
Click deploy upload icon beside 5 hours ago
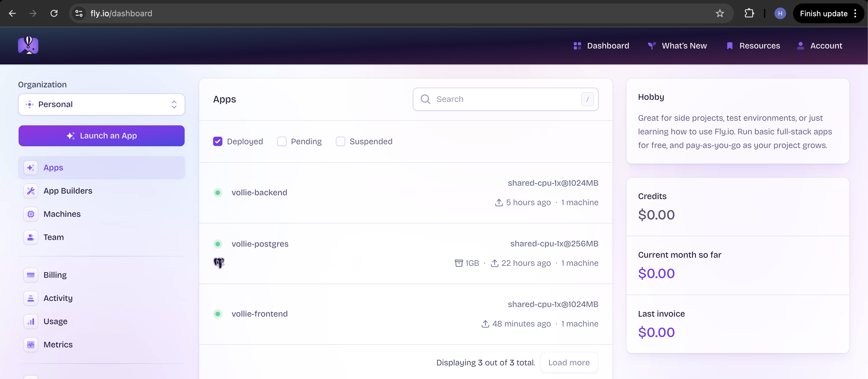click(x=499, y=203)
